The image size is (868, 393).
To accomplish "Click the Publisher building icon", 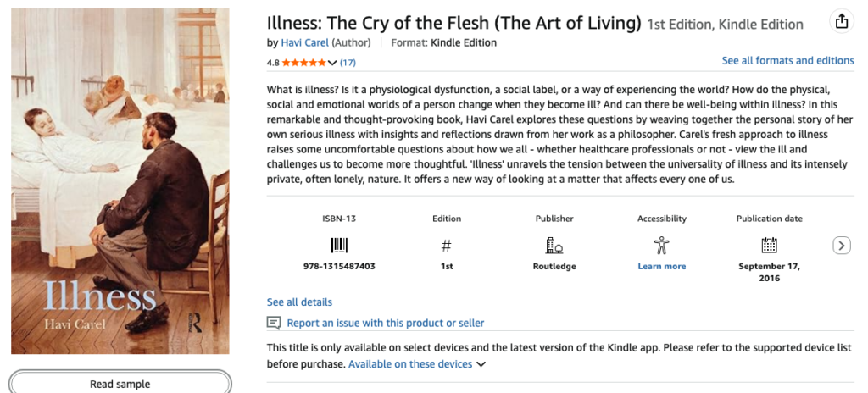I will pos(554,246).
